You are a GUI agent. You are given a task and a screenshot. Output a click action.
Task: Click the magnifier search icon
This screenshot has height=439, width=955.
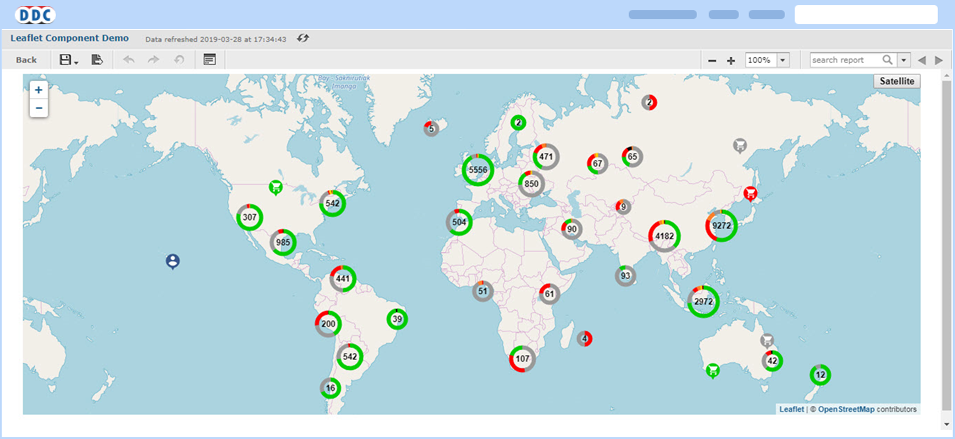[x=888, y=60]
